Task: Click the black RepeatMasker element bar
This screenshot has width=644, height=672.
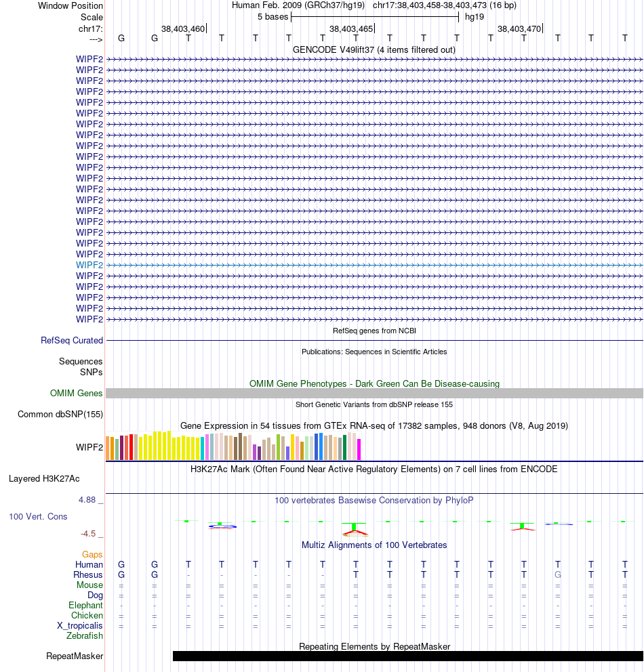Action: pos(407,656)
